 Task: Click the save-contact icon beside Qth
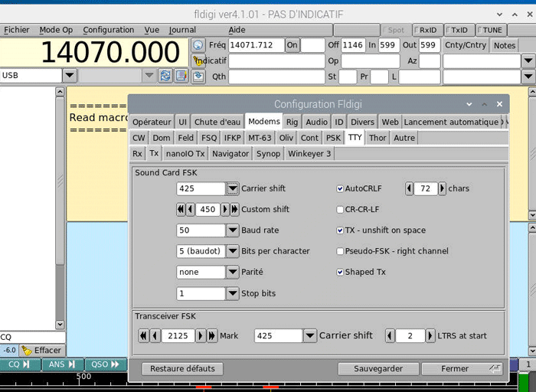pos(198,77)
